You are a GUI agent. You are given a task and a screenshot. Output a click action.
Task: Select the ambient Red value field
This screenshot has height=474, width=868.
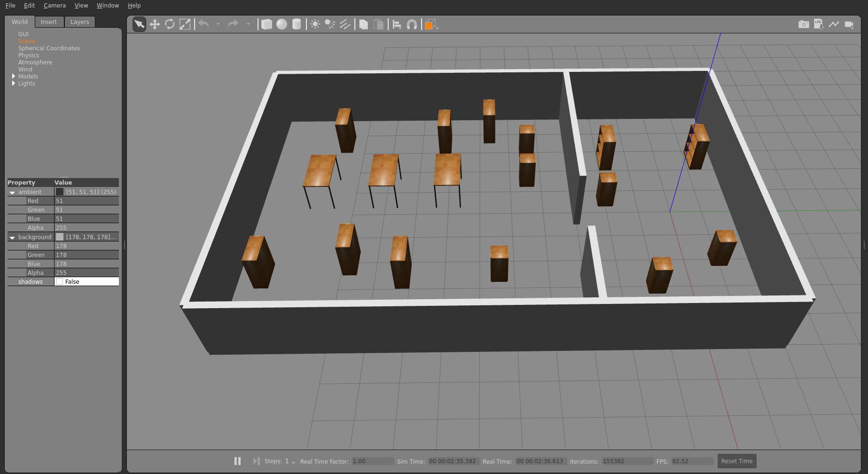click(86, 201)
